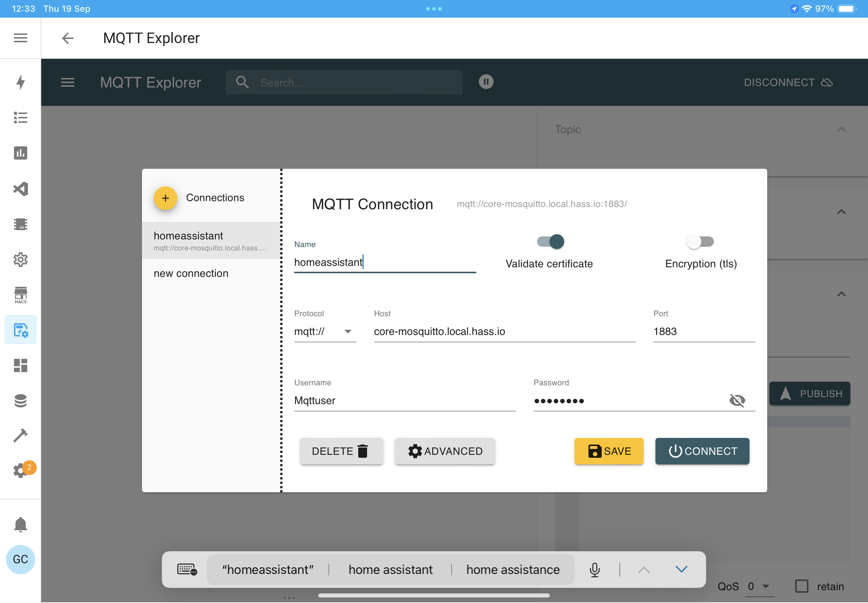Tap the battery indicator in the status bar
This screenshot has width=868, height=603.
[847, 9]
